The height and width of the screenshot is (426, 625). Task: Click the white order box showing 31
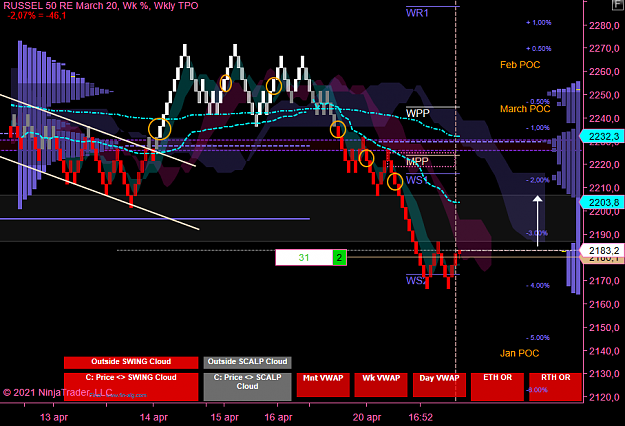(304, 257)
